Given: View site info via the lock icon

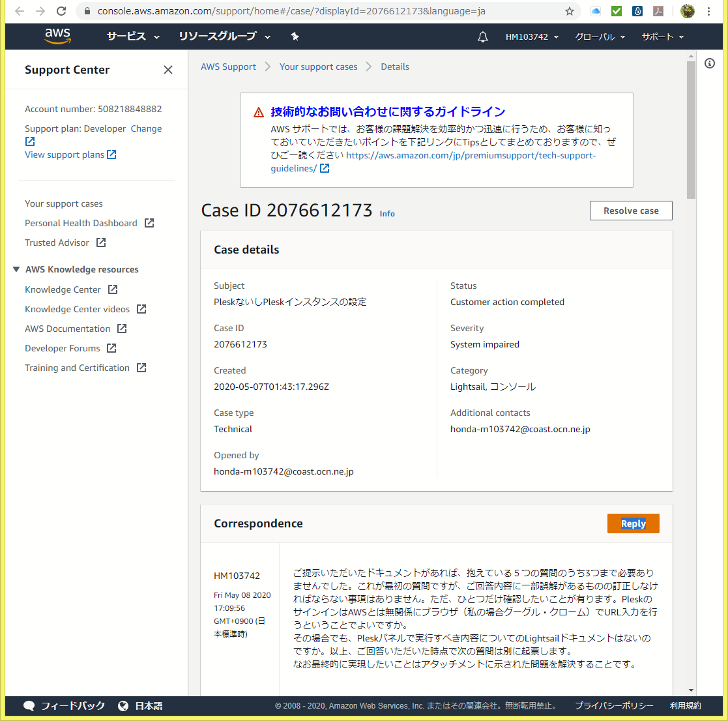Looking at the screenshot, I should [x=87, y=11].
